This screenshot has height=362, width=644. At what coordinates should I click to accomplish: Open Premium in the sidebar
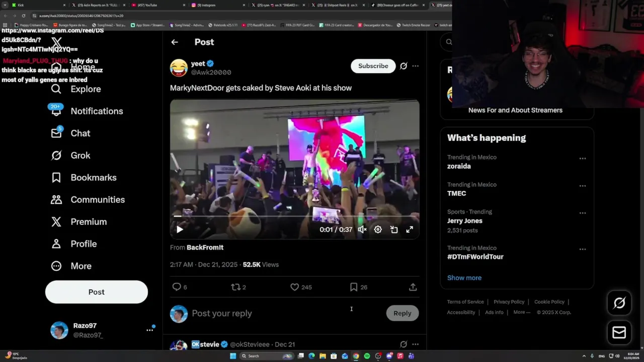78,222
